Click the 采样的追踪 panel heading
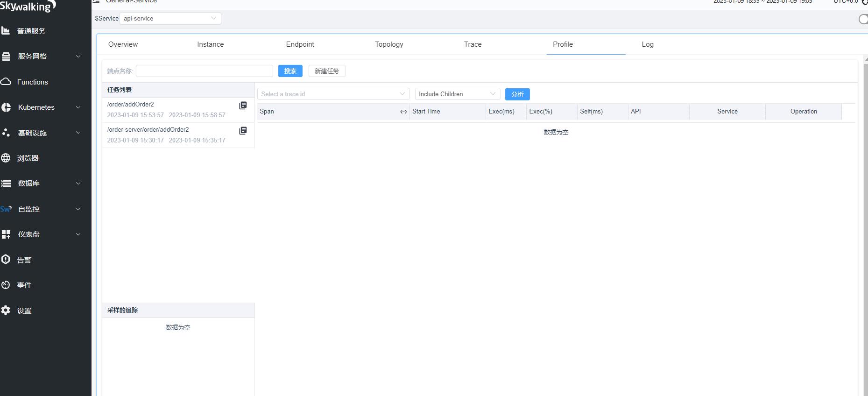 pos(122,310)
